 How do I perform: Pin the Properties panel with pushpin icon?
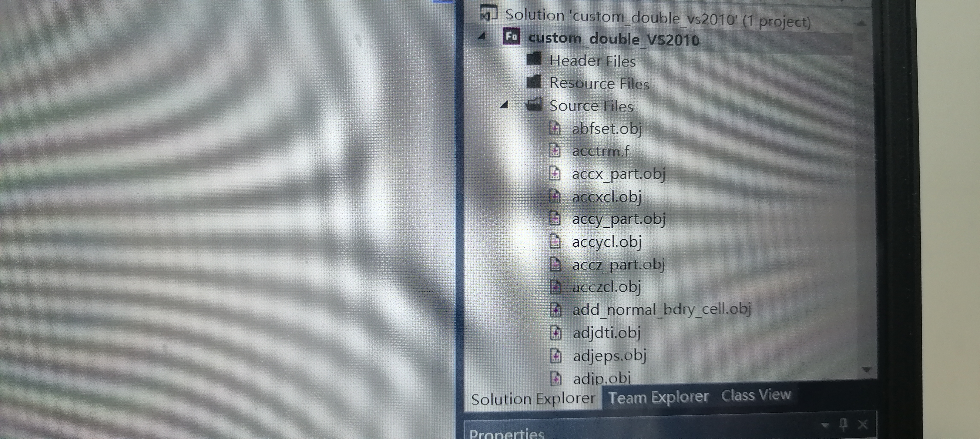coord(843,424)
